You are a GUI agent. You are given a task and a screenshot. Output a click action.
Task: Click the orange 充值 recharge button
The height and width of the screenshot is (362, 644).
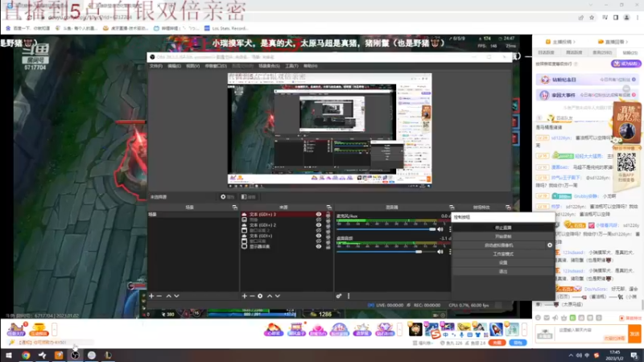(497, 343)
